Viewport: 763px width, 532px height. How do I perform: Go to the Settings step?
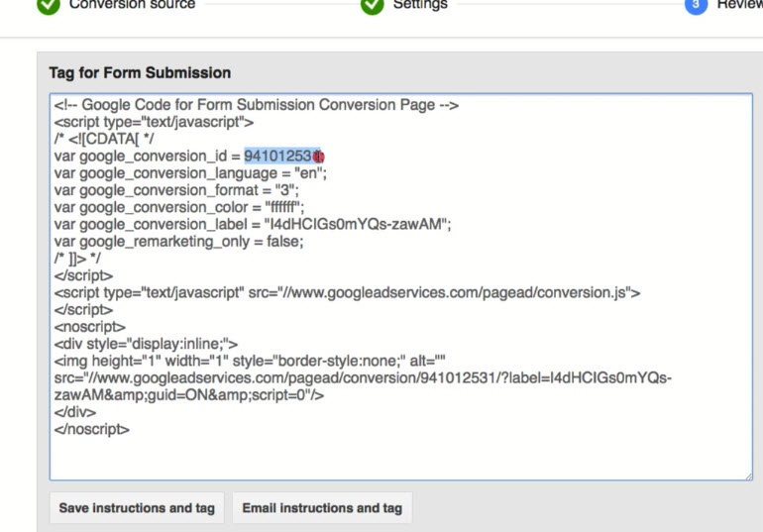(420, 5)
